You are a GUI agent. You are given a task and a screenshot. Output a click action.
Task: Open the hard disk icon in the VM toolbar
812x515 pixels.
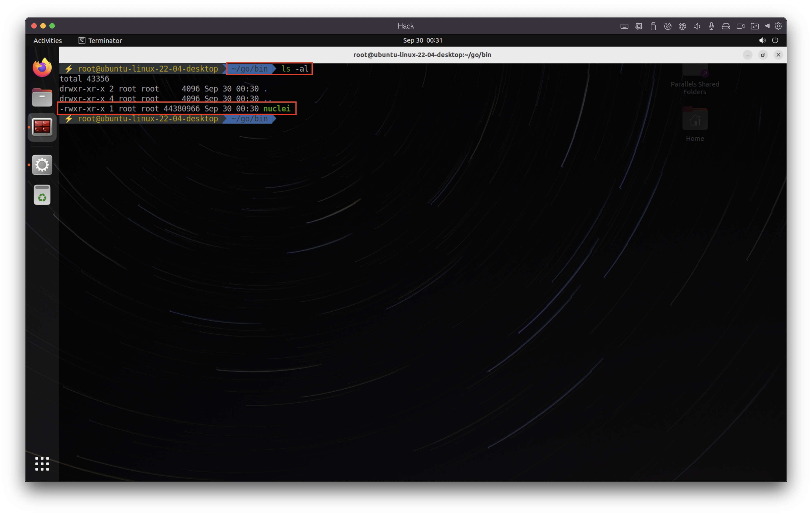click(726, 26)
